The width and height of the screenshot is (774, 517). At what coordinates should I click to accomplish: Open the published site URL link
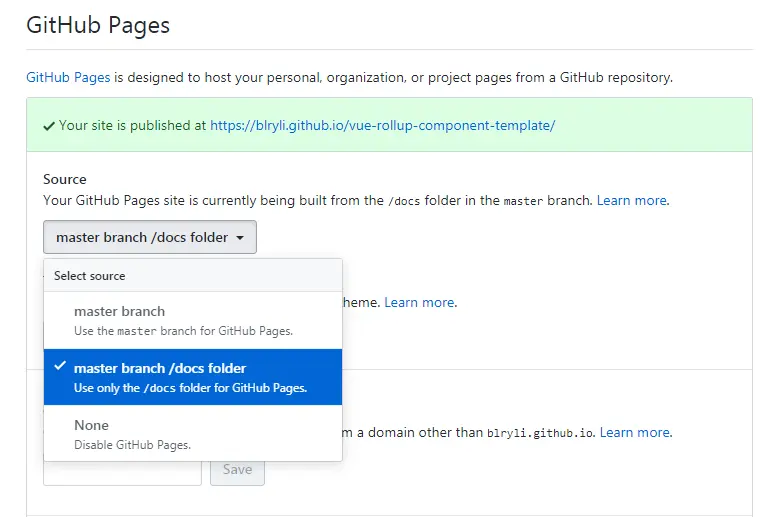[382, 126]
